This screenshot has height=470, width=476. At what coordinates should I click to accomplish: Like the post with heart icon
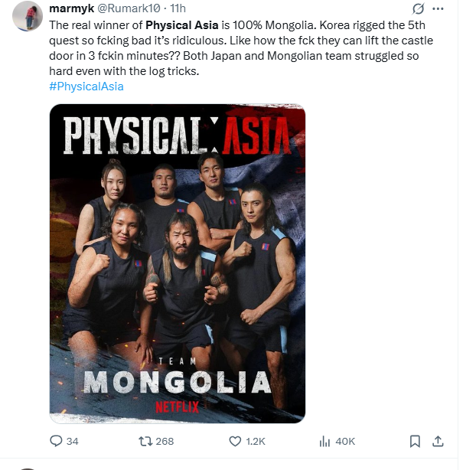click(235, 441)
